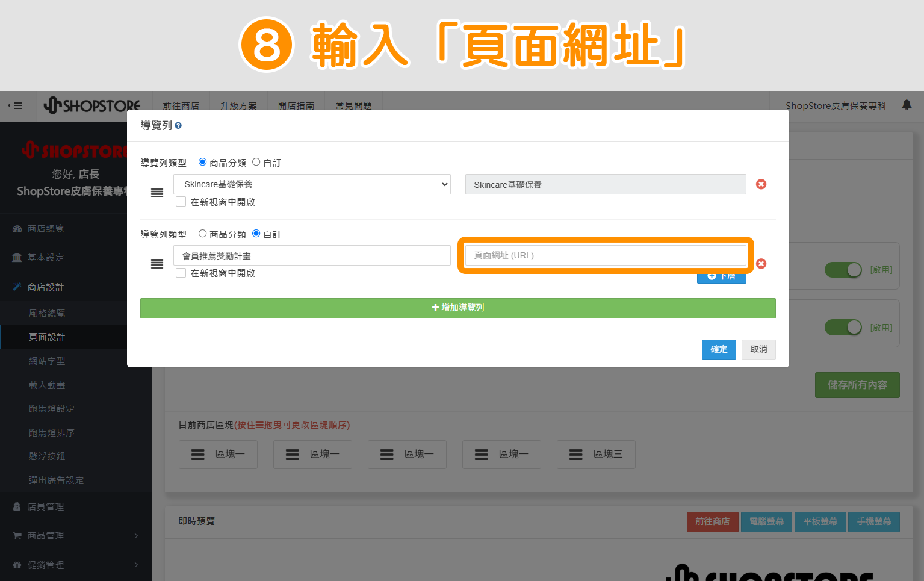Click ShopStore皮膚保養專科 account name

click(x=836, y=106)
